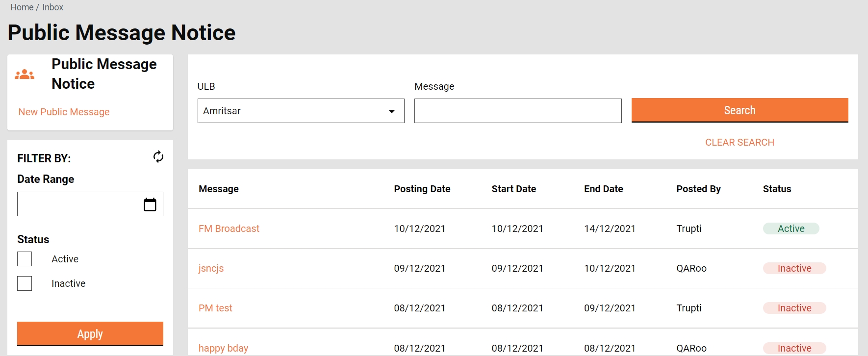The image size is (868, 356).
Task: Click the ULB dropdown arrow
Action: tap(391, 111)
